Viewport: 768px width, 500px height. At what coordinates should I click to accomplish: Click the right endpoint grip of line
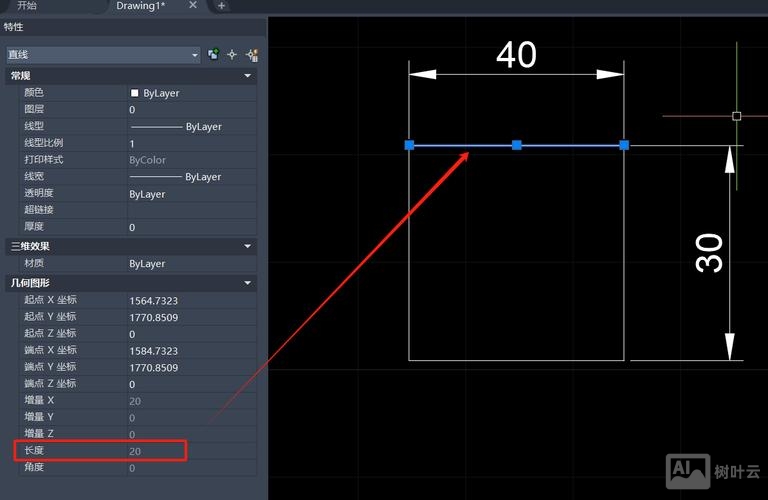point(624,145)
